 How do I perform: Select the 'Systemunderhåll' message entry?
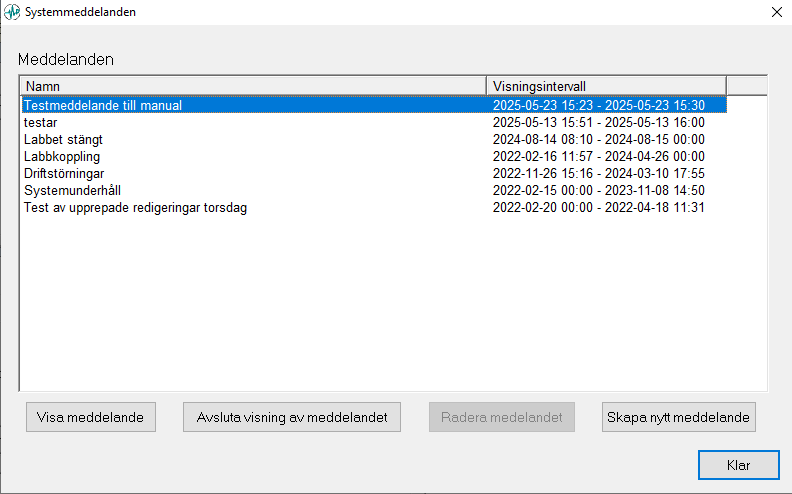[x=72, y=190]
